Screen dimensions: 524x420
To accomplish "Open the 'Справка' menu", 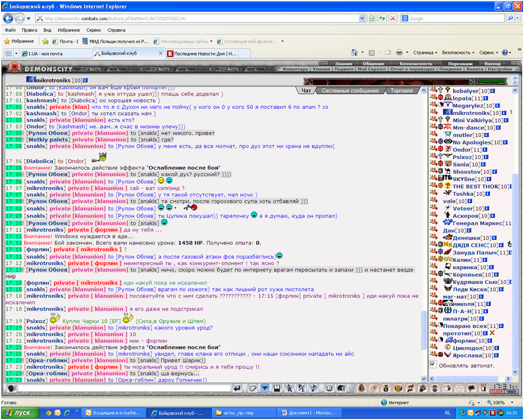I will tap(116, 30).
